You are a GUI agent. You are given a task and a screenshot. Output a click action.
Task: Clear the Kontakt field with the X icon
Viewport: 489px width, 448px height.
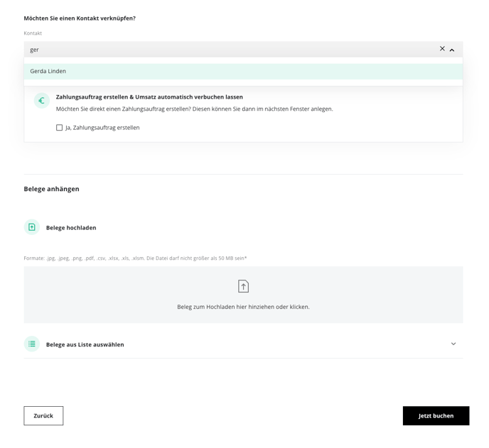(442, 48)
